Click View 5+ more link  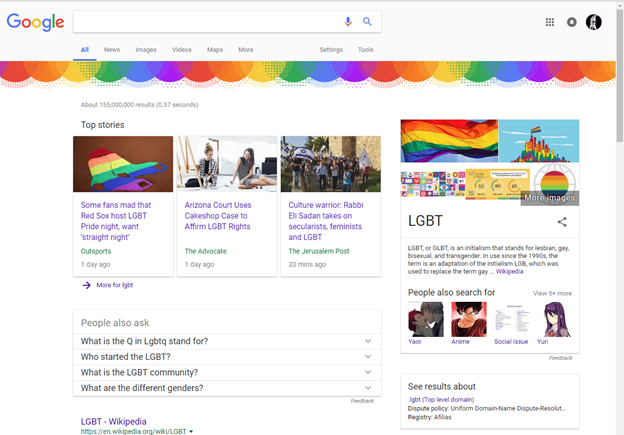pos(552,293)
